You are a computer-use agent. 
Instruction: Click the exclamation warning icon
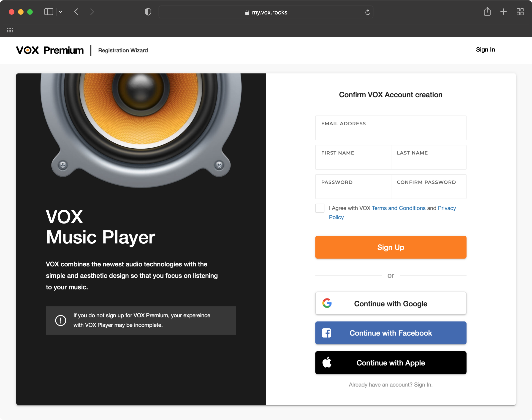click(60, 320)
